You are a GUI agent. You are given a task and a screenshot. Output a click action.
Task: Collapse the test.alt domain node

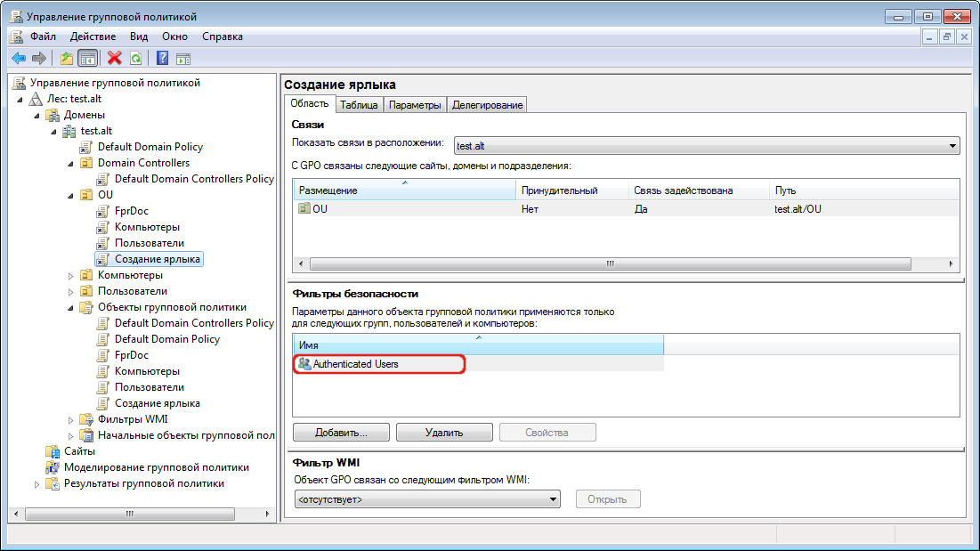[53, 132]
